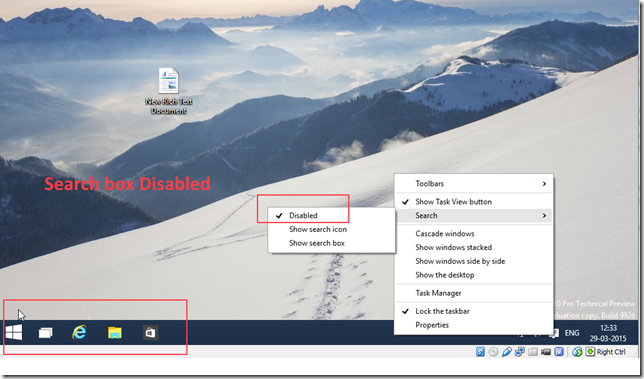
Task: Select Cascade windows from context menu
Action: pyautogui.click(x=474, y=234)
